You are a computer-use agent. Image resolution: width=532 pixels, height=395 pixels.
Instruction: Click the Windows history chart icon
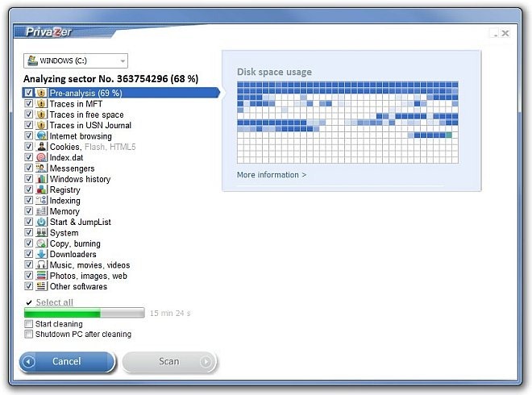[x=41, y=179]
